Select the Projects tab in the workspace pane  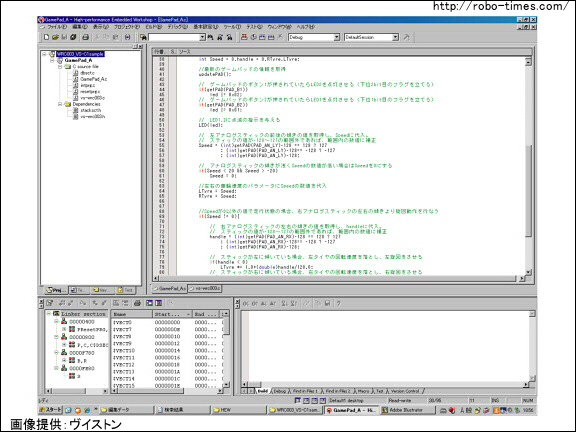[57, 290]
